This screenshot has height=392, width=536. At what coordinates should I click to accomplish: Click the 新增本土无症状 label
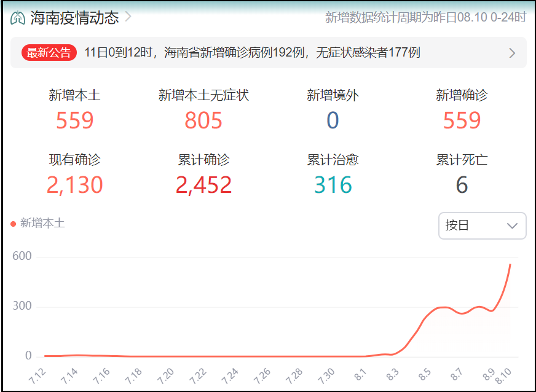(x=203, y=95)
